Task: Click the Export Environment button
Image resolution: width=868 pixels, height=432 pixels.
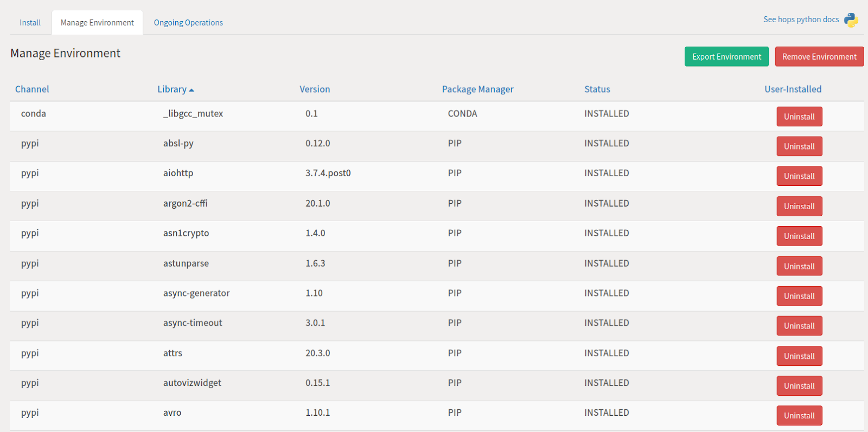Action: point(726,57)
